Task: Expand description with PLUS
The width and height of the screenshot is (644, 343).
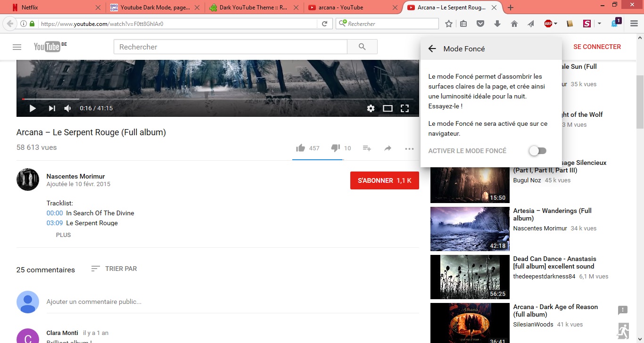Action: click(63, 235)
